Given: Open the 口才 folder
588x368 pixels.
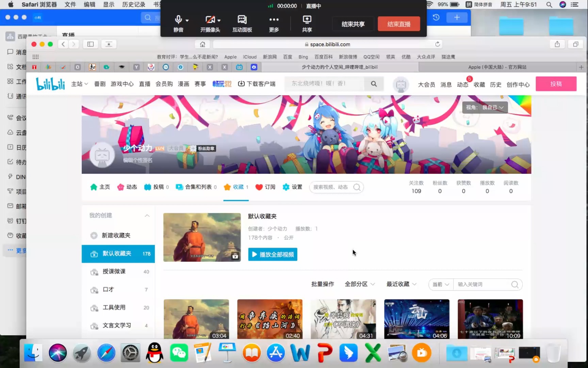Looking at the screenshot, I should 118,290.
